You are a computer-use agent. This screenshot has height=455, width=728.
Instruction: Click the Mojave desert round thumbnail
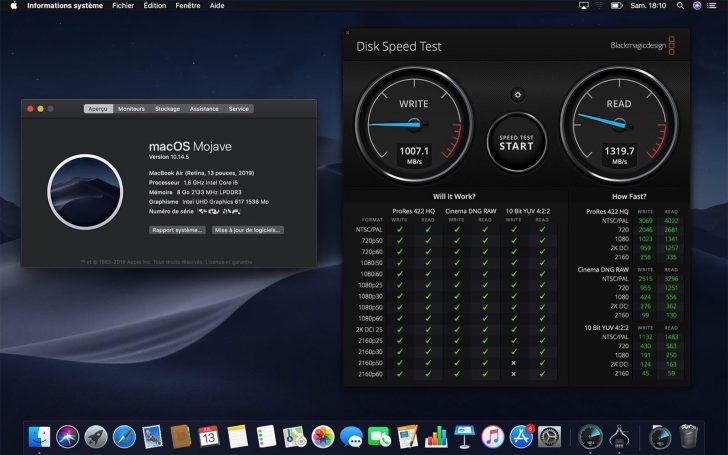85,192
